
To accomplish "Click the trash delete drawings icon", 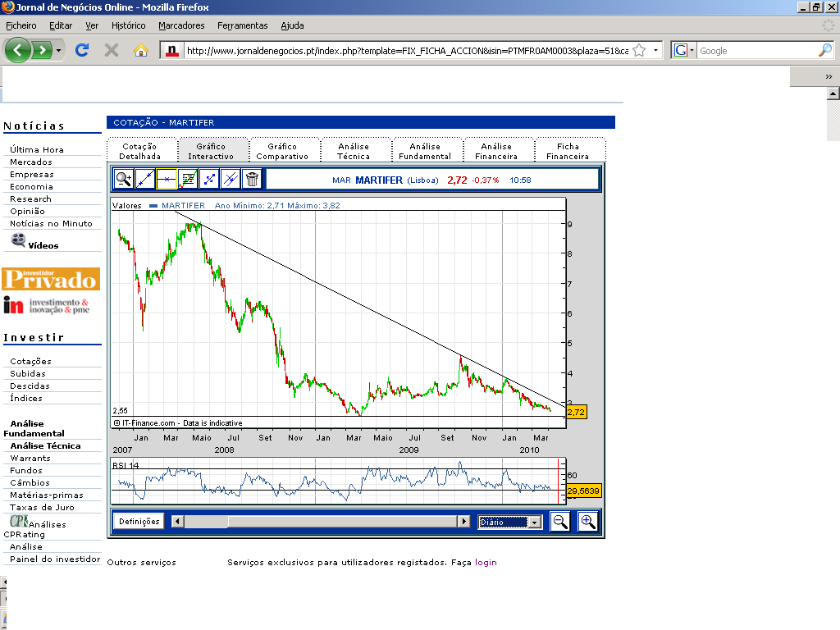I will click(x=253, y=179).
